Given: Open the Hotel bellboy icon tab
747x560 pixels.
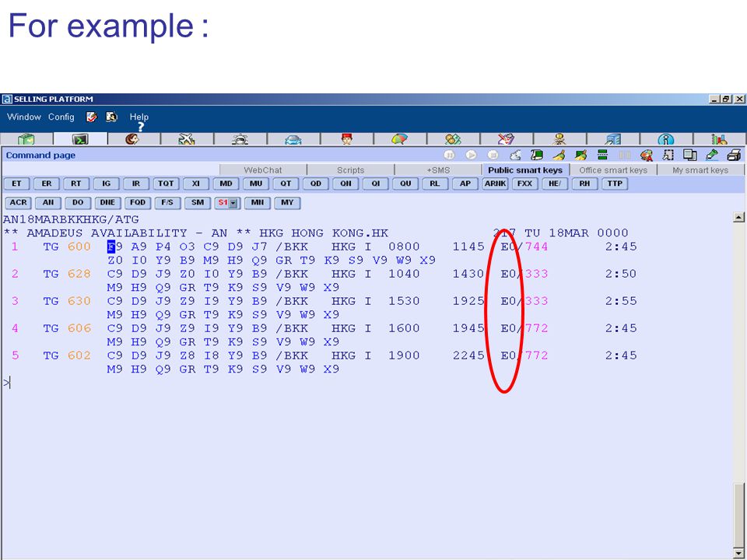Looking at the screenshot, I should [x=347, y=139].
